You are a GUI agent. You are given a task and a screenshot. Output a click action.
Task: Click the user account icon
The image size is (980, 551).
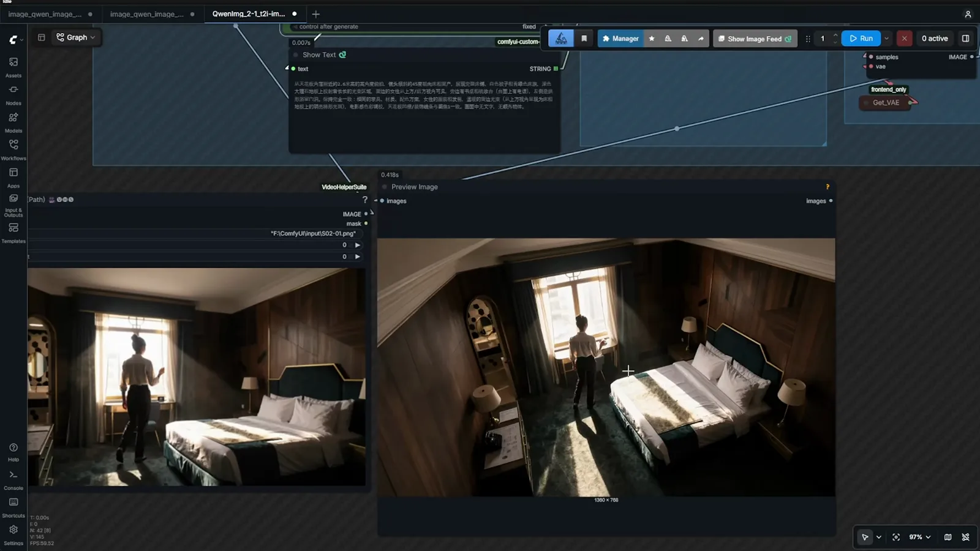(968, 14)
